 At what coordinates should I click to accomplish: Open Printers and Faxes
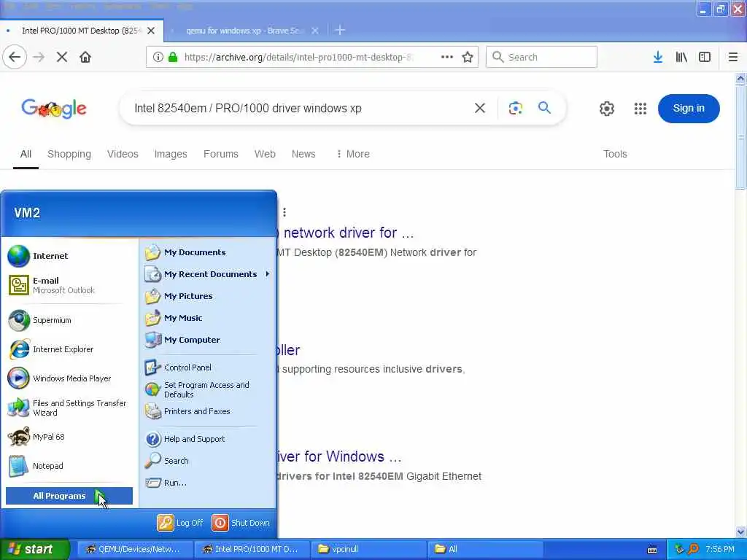click(207, 411)
